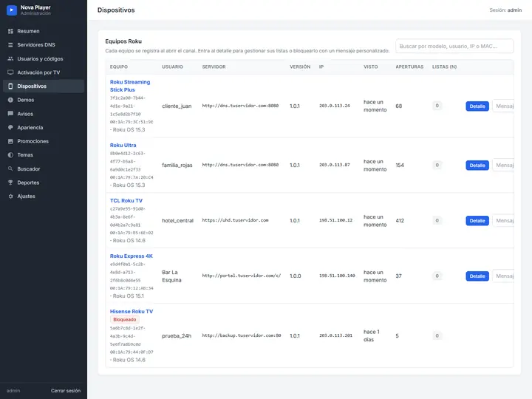Click the Nova Player logo icon

(12, 10)
